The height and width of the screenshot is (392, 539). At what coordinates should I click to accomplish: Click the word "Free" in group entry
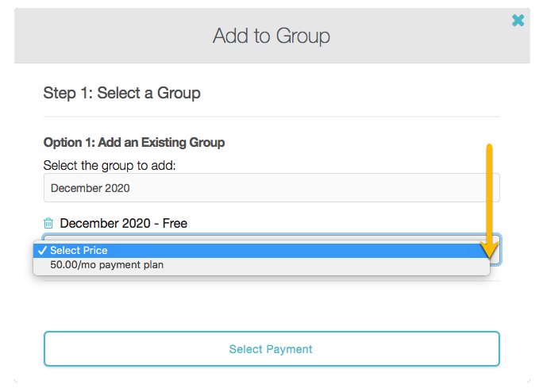click(x=175, y=224)
